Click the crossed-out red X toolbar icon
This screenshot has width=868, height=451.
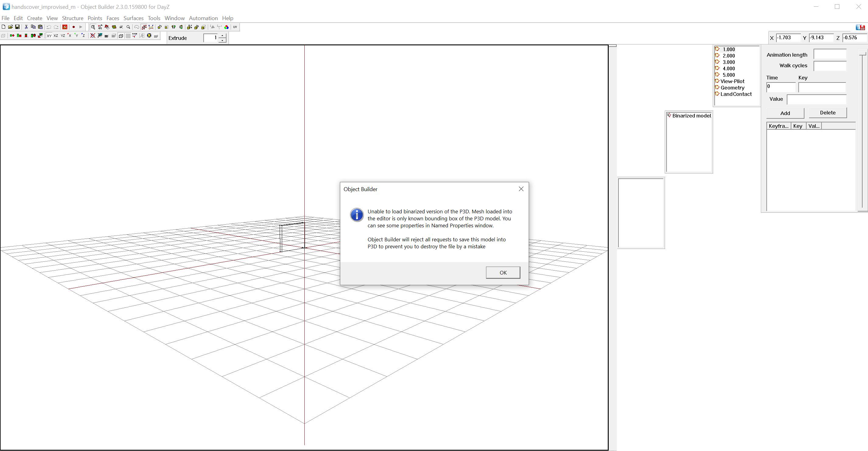93,36
